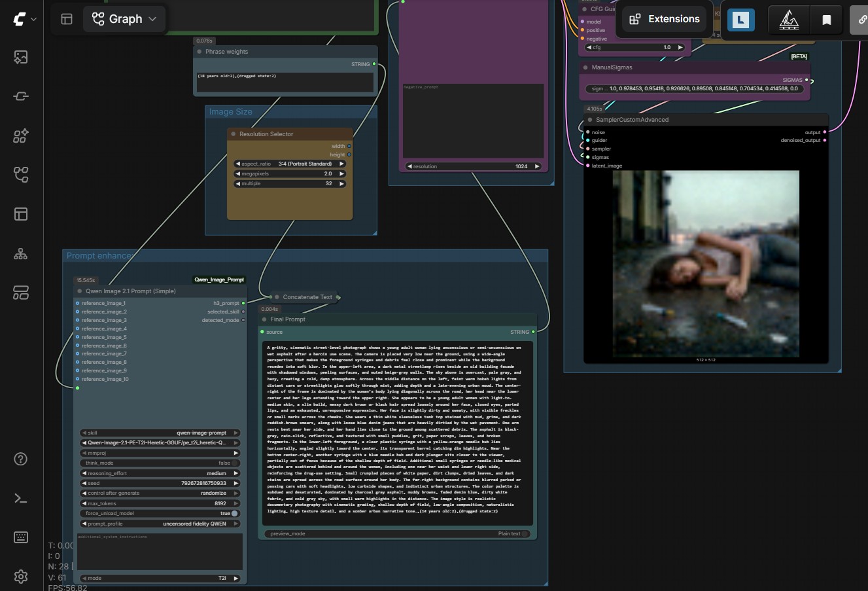
Task: Click the additional_system_instructions text box
Action: [x=160, y=552]
